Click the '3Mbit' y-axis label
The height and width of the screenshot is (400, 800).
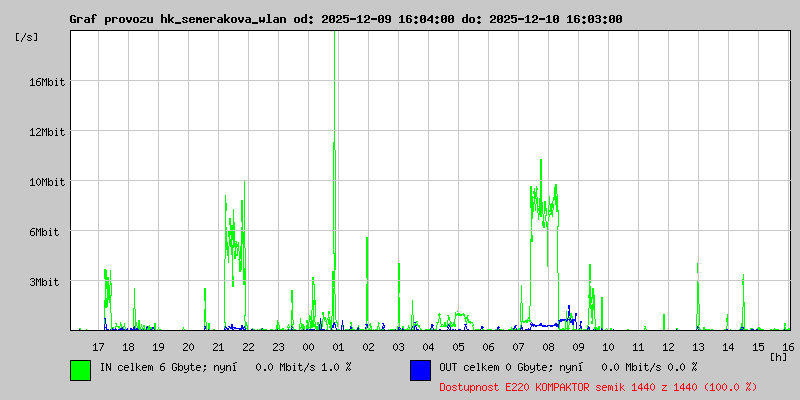tap(44, 282)
